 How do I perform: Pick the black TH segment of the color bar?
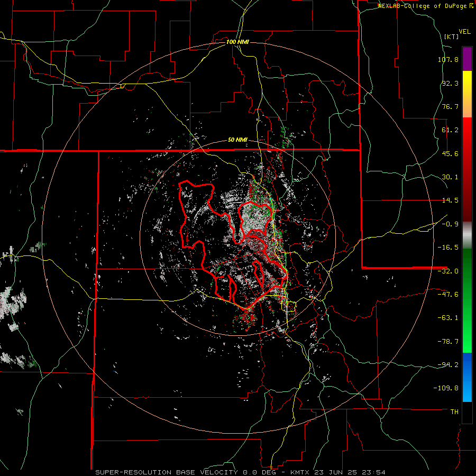click(x=467, y=412)
